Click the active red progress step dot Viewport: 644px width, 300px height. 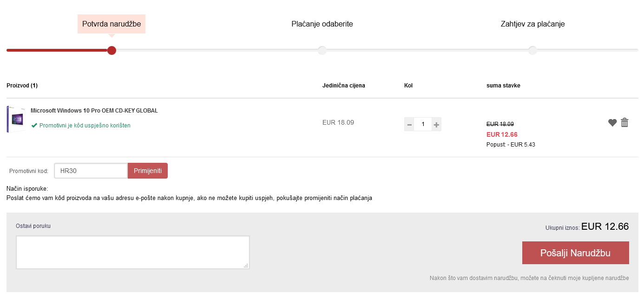click(112, 50)
